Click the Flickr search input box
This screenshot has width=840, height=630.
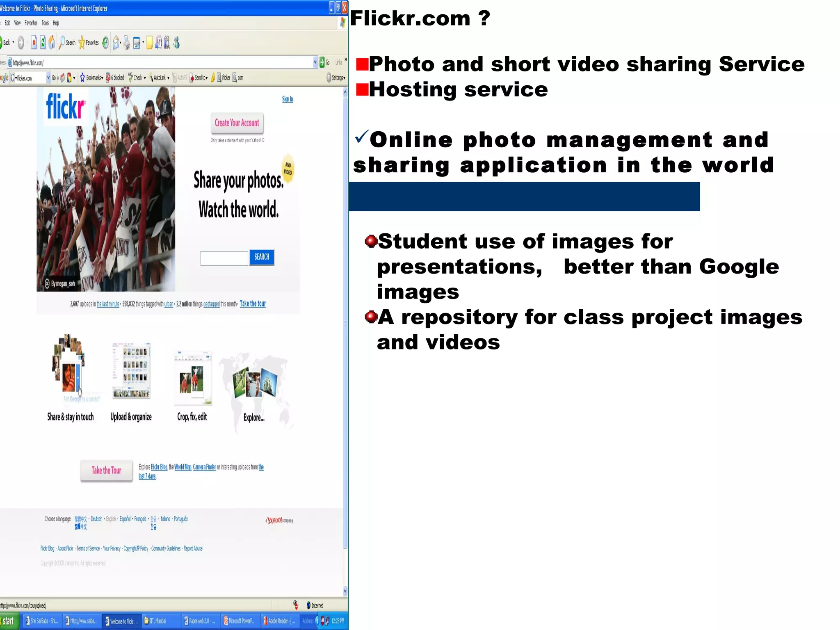point(224,258)
